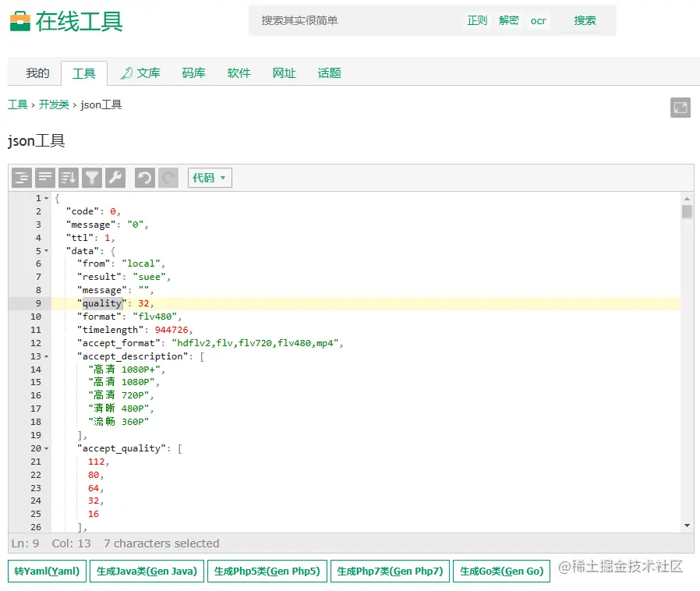Click the 转Yaml(Yaml) button

point(47,572)
